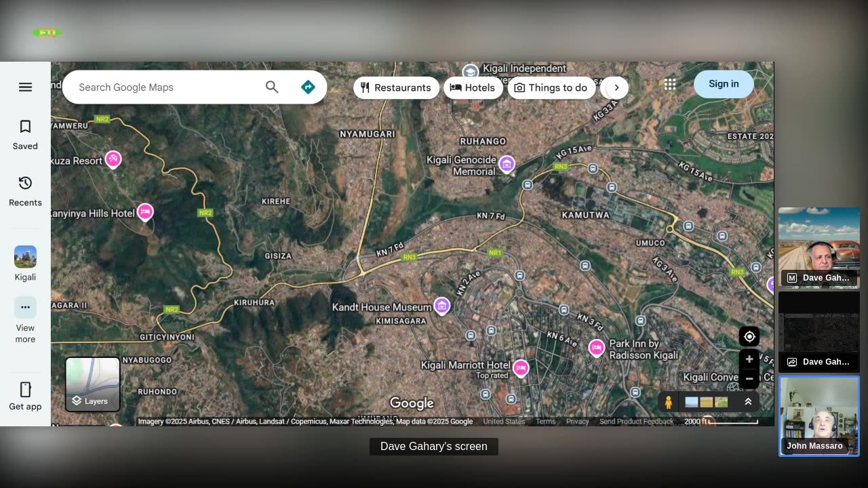Viewport: 868px width, 488px height.
Task: Select the Kigali recent thumbnail in sidebar
Action: point(25,264)
